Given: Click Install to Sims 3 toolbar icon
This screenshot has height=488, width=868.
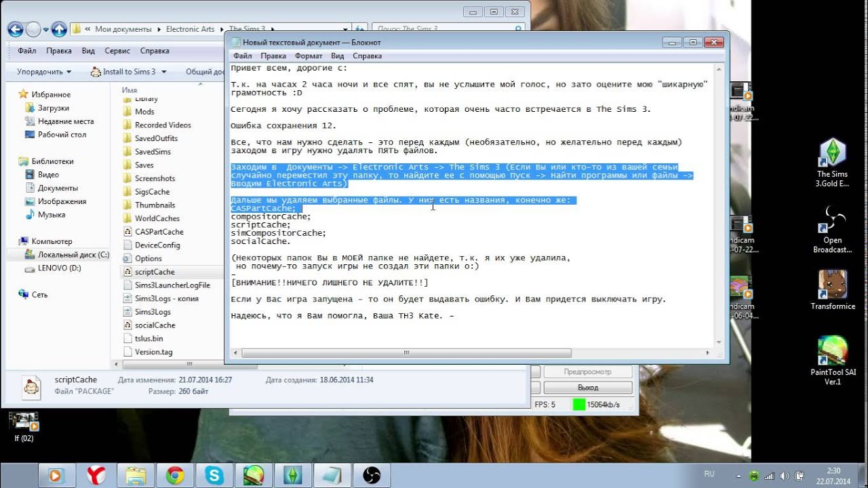Looking at the screenshot, I should click(96, 71).
